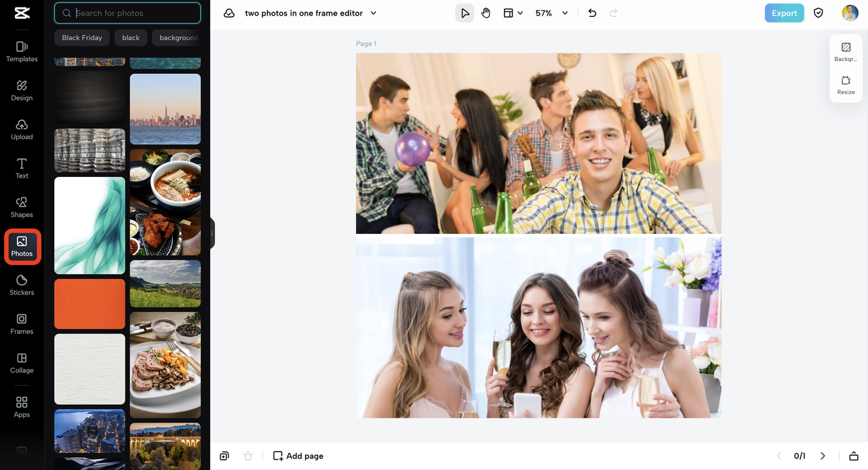This screenshot has width=868, height=470.
Task: Choose the solid orange photo thumbnail
Action: point(90,304)
